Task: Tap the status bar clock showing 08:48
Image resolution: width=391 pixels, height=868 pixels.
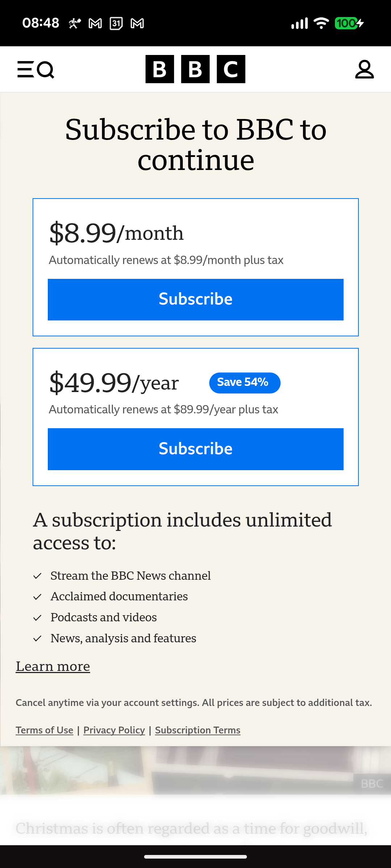Action: pyautogui.click(x=41, y=23)
